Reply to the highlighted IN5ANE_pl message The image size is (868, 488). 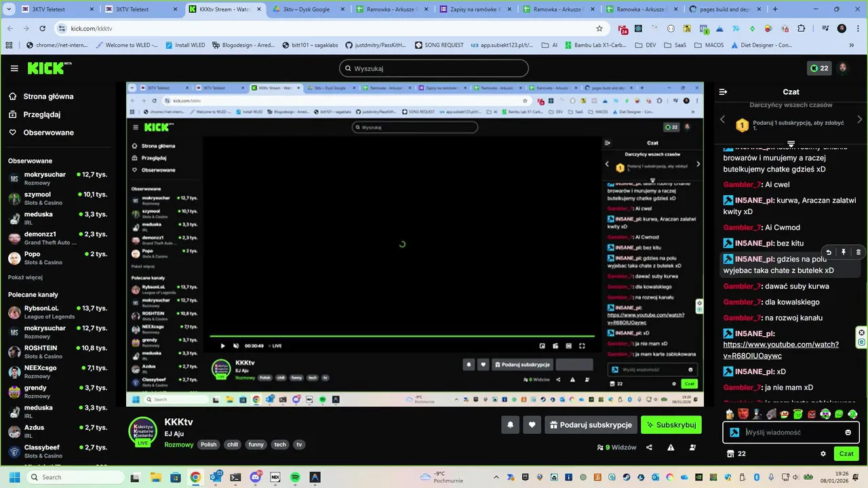(829, 252)
